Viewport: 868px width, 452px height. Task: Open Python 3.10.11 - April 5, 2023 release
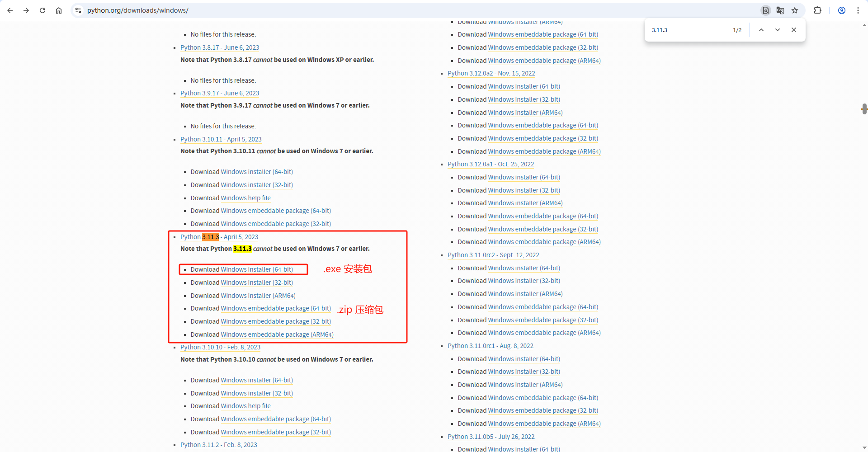(221, 139)
